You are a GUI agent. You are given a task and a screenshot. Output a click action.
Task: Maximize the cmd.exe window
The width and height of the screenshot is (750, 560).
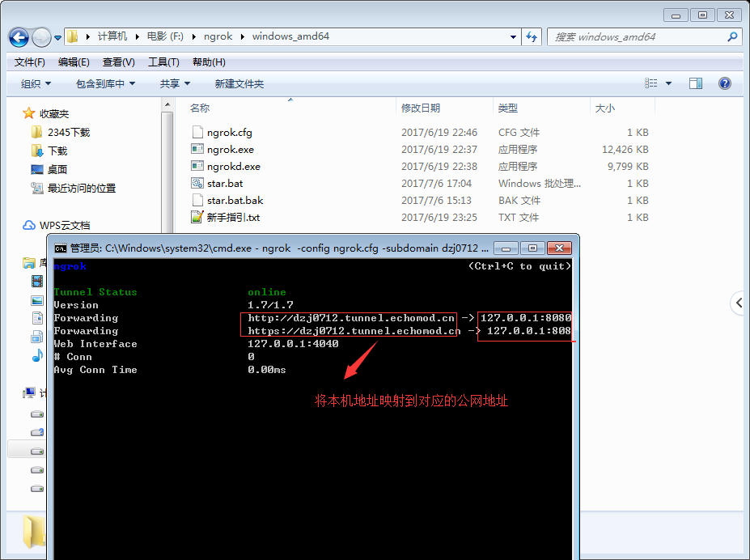click(532, 248)
